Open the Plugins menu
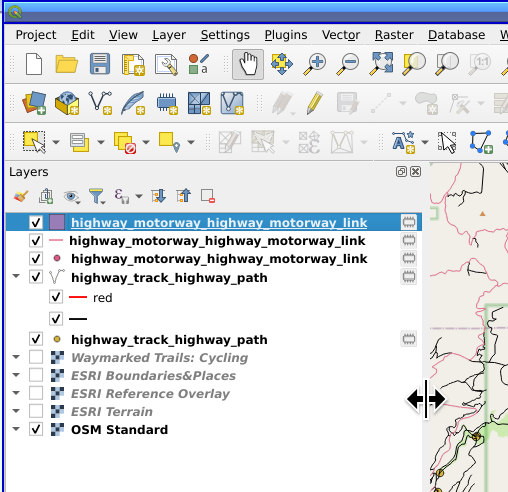This screenshot has height=492, width=508. pos(286,35)
